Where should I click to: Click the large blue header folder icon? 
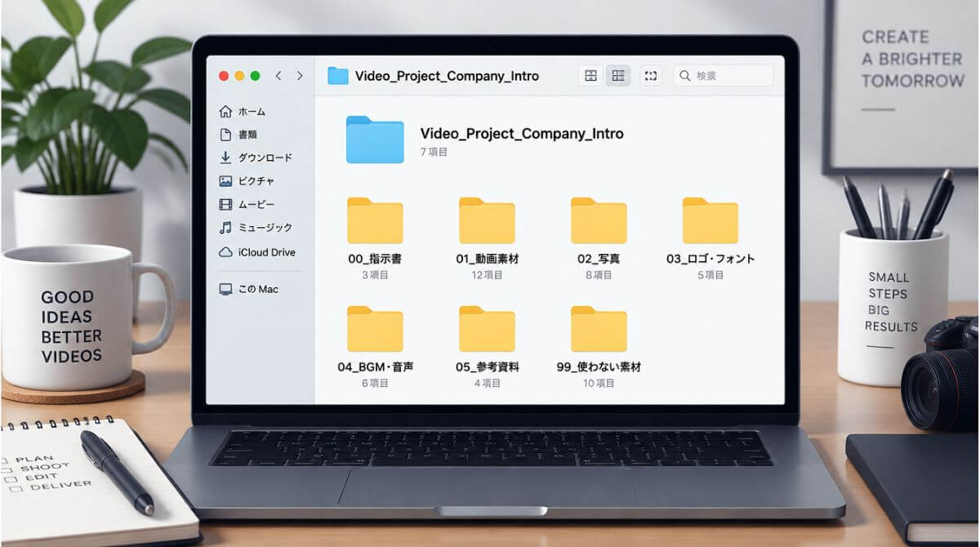[x=375, y=140]
